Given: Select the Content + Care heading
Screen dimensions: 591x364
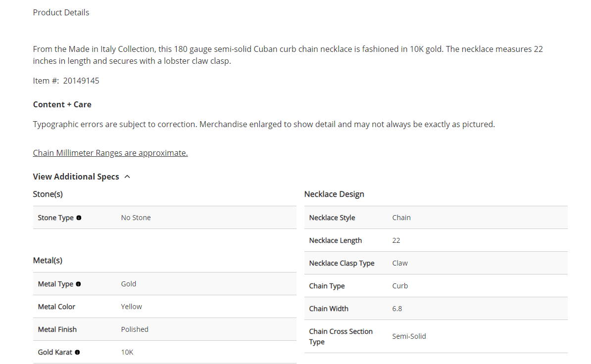Looking at the screenshot, I should coord(62,104).
